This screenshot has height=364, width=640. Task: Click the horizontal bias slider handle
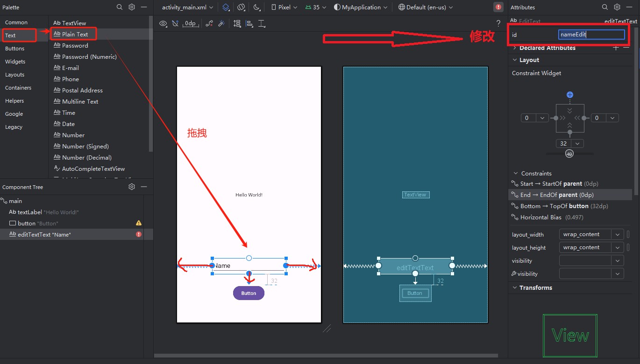tap(569, 154)
